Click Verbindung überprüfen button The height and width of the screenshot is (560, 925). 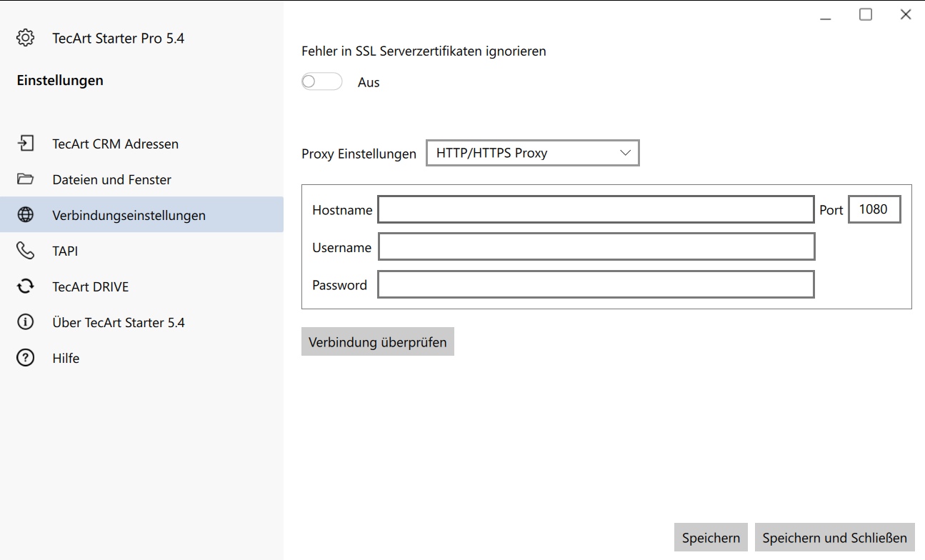tap(378, 342)
